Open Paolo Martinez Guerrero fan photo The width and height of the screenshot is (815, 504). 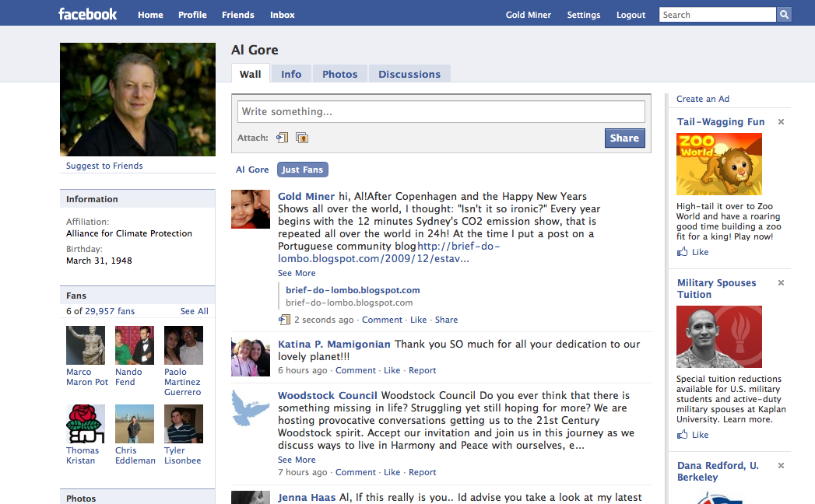184,345
